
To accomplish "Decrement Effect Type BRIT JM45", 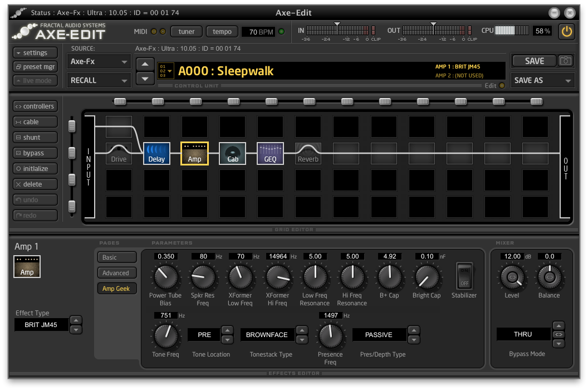I will (x=76, y=330).
